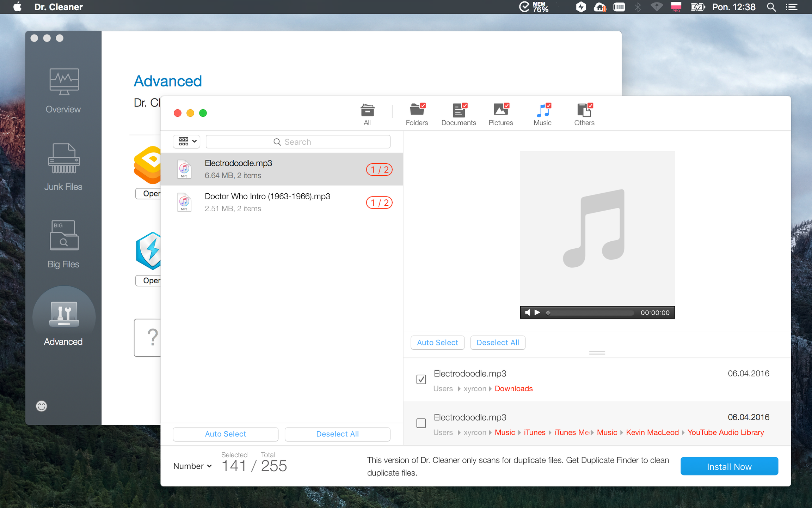Click Install Now button
This screenshot has height=508, width=812.
(x=729, y=466)
